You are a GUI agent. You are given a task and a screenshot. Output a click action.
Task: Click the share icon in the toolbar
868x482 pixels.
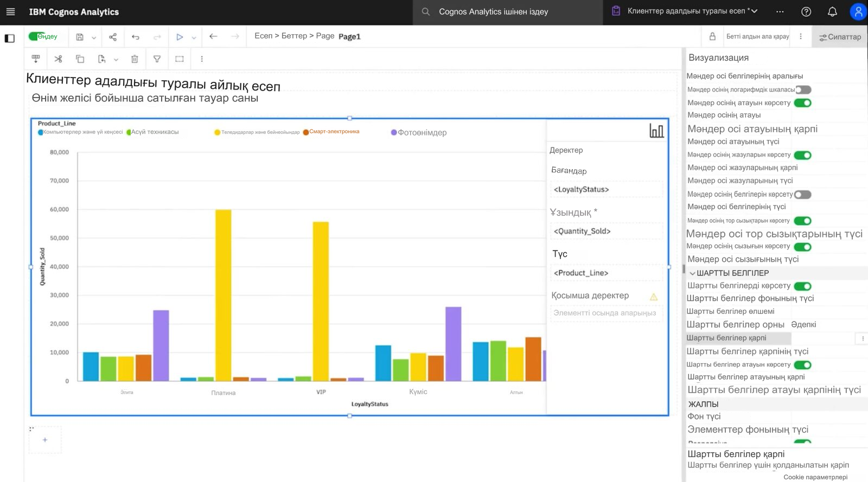(113, 37)
